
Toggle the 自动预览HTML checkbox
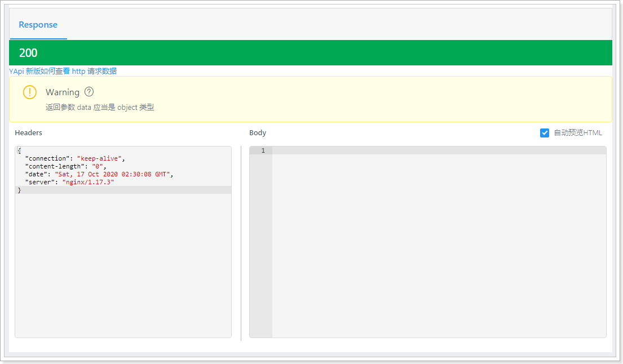[544, 133]
